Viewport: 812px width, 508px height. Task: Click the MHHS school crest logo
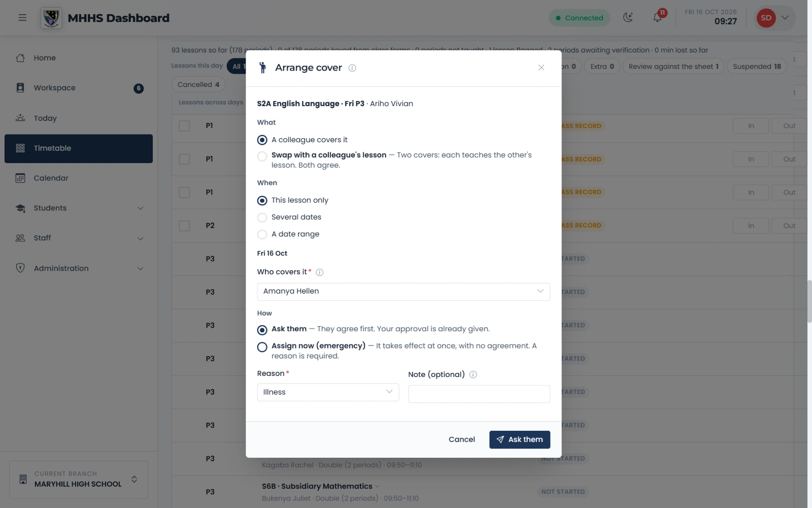[51, 18]
